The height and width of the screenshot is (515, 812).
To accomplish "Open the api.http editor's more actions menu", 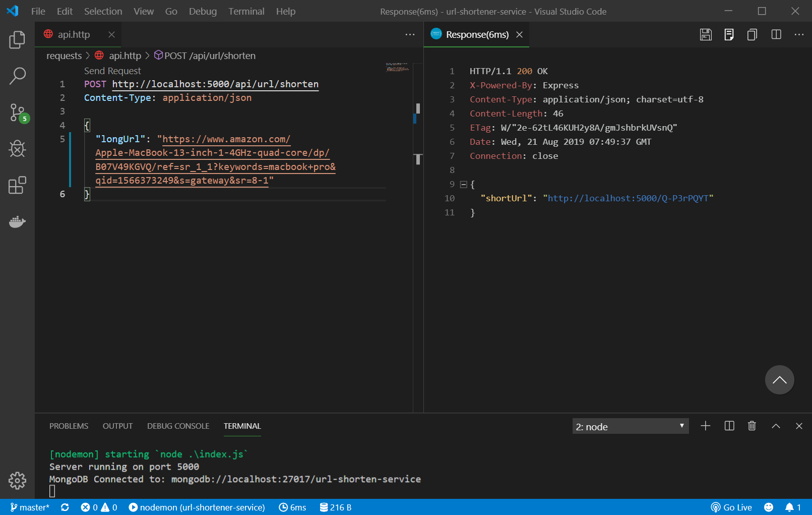I will click(x=410, y=34).
